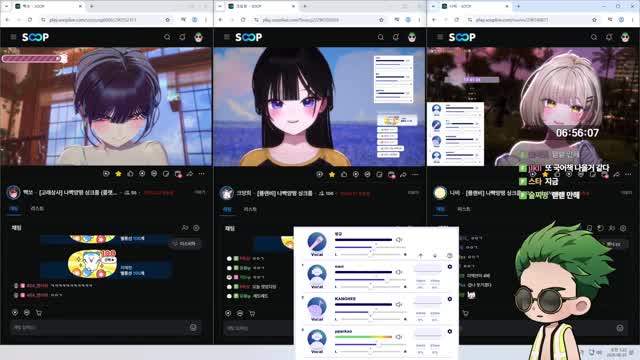640x360 pixels.
Task: Open the hamburger menu in left SOOP window
Action: [13, 37]
